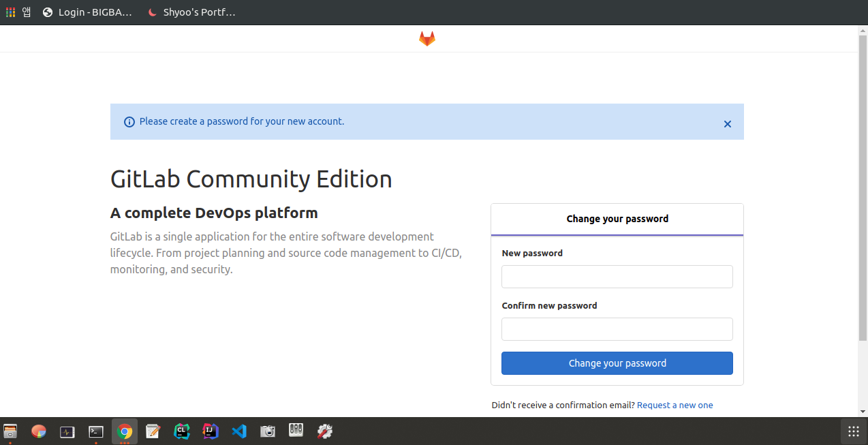Launch Visual Studio Code from the dock
Viewport: 868px width, 445px height.
click(x=239, y=431)
